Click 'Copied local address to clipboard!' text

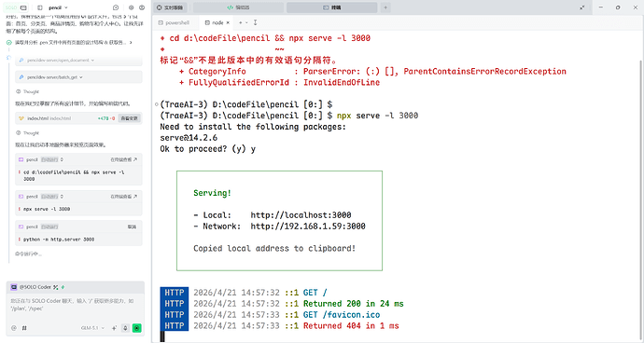point(274,248)
